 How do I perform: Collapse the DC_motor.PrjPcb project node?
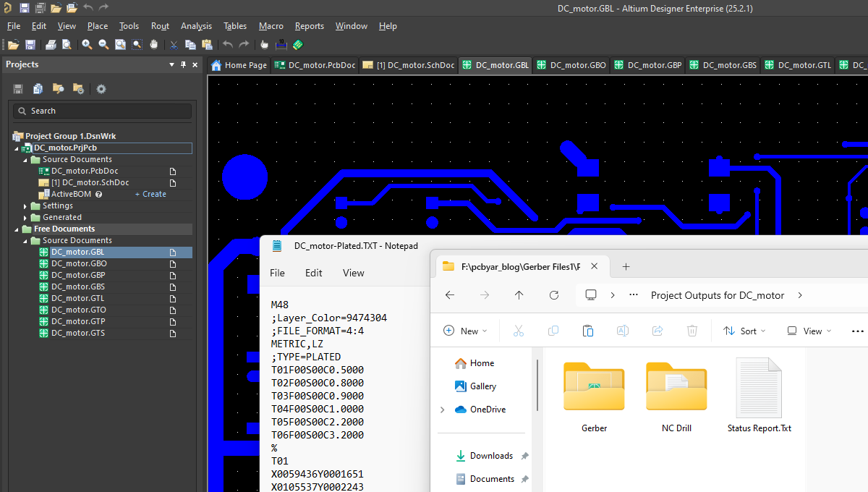(17, 148)
